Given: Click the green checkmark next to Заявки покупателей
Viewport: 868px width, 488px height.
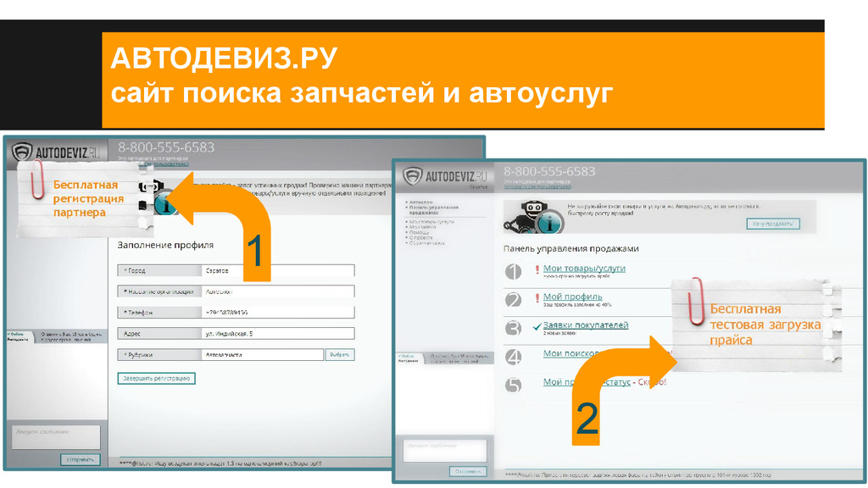Looking at the screenshot, I should pos(537,326).
